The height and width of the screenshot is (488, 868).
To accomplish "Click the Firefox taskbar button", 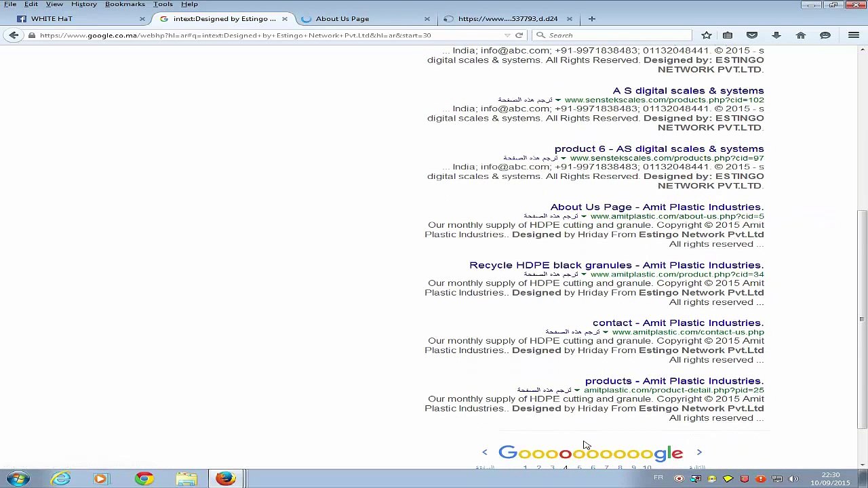I will click(226, 479).
